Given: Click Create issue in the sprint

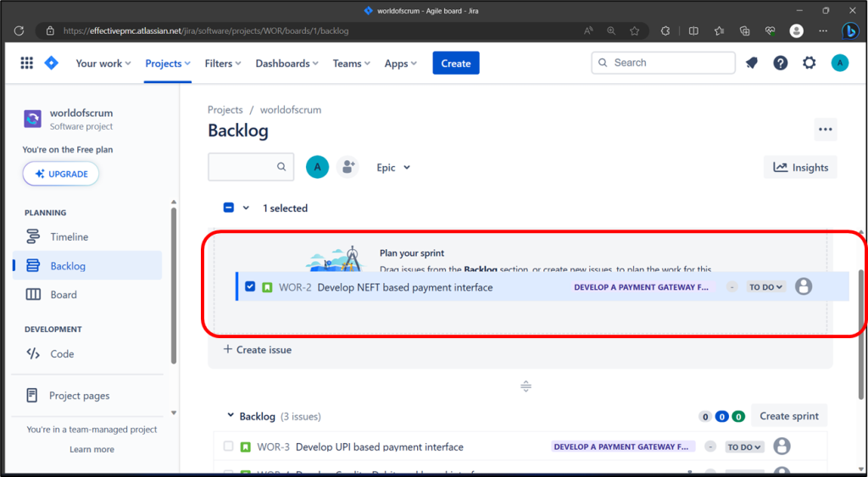Looking at the screenshot, I should pyautogui.click(x=258, y=350).
